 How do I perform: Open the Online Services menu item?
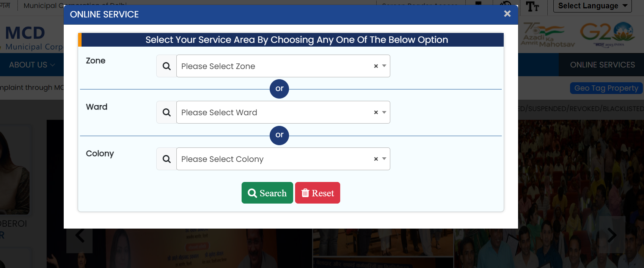click(602, 65)
